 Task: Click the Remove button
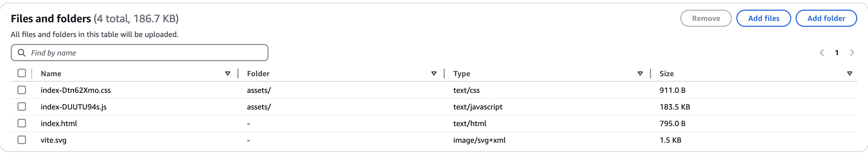pyautogui.click(x=706, y=18)
